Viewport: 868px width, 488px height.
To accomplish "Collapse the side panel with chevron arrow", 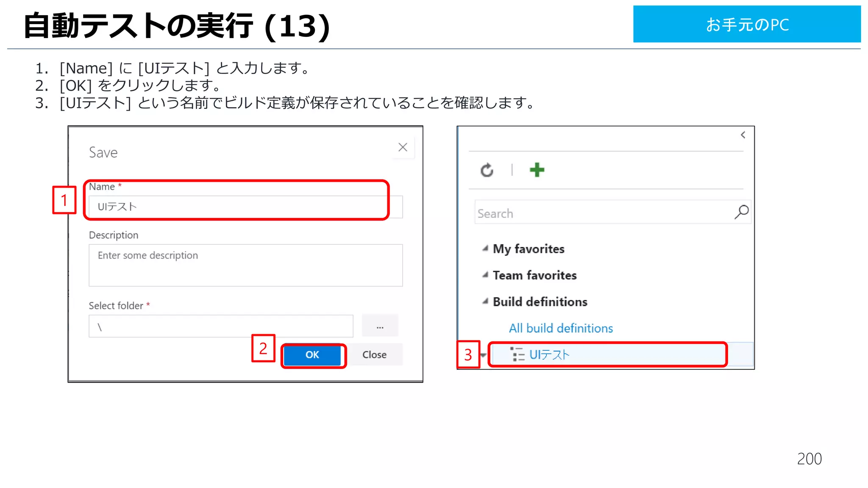I will 743,135.
